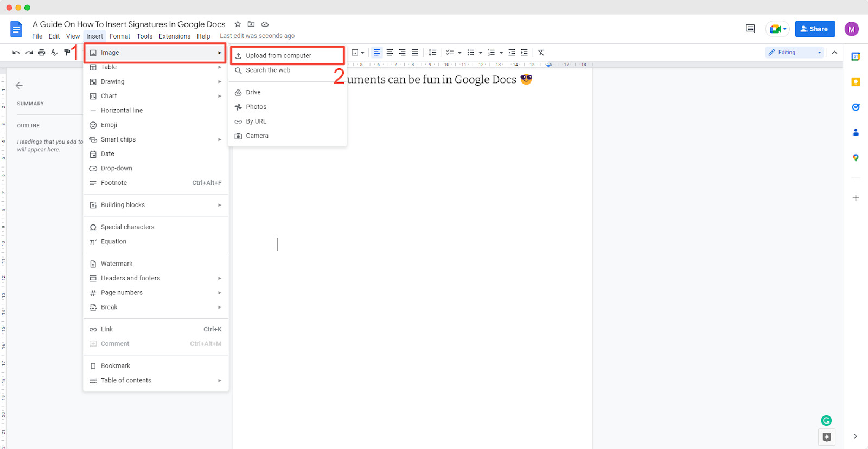
Task: Choose Drive image source
Action: pyautogui.click(x=288, y=92)
